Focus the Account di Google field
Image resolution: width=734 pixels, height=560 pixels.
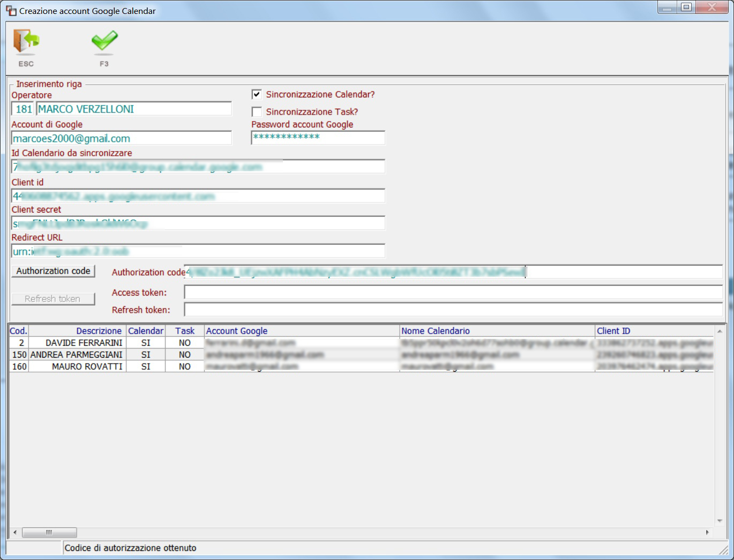122,139
